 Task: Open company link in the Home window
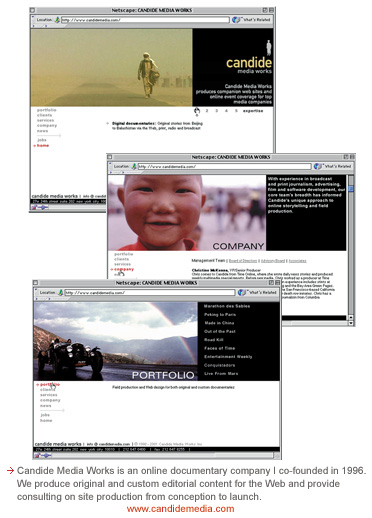(x=47, y=126)
